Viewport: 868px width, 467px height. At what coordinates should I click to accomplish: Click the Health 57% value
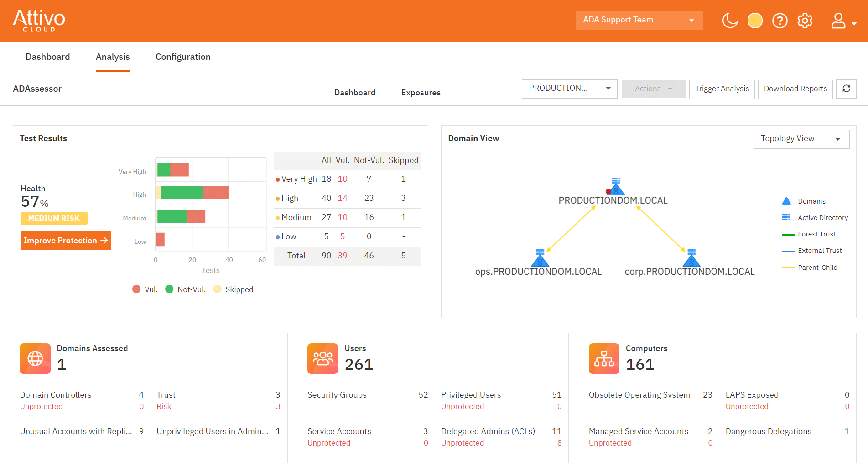click(x=35, y=201)
